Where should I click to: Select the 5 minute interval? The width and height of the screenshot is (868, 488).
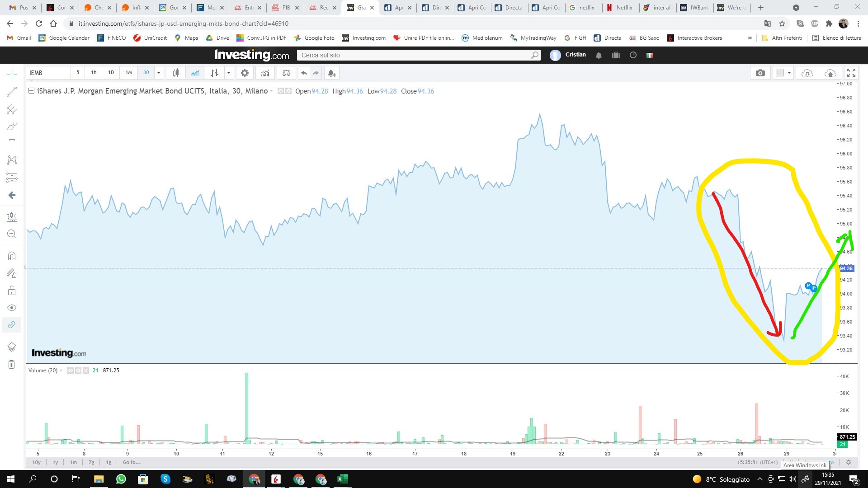coord(78,72)
